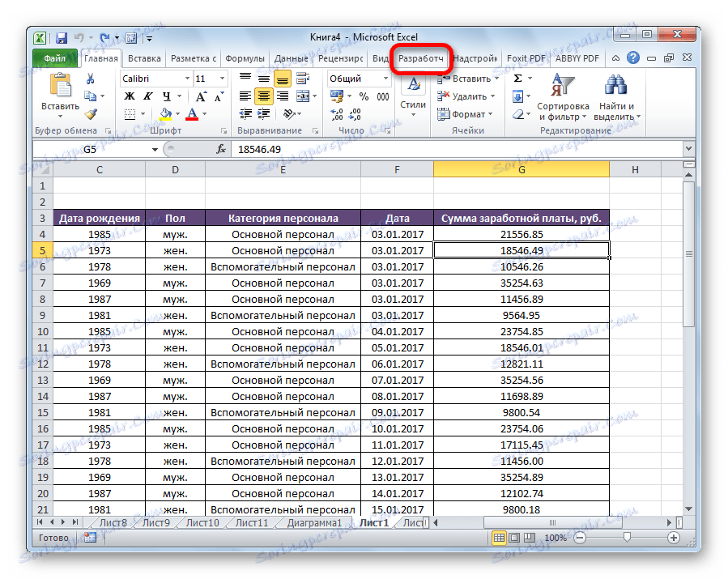This screenshot has height=579, width=728.
Task: Toggle italic formatting К
Action: [147, 96]
